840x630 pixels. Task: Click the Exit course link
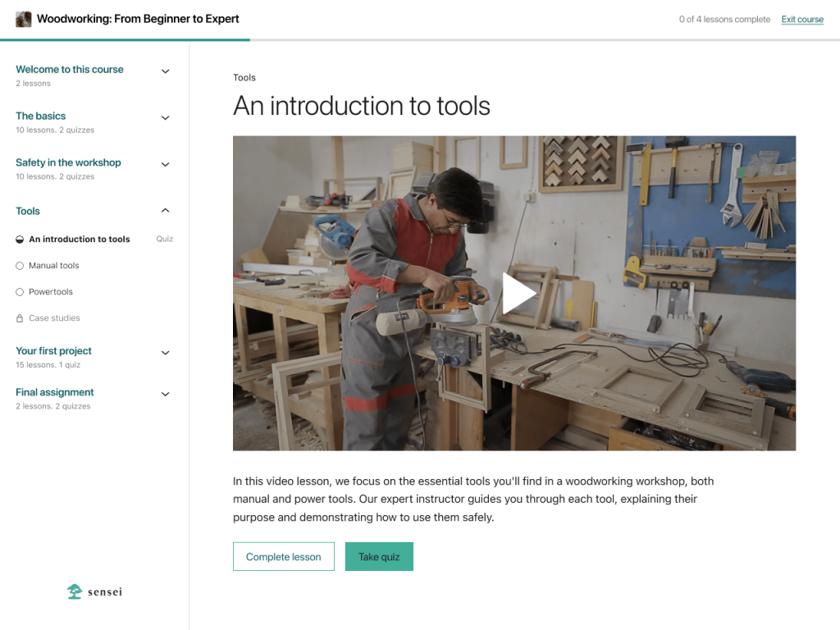(x=801, y=20)
